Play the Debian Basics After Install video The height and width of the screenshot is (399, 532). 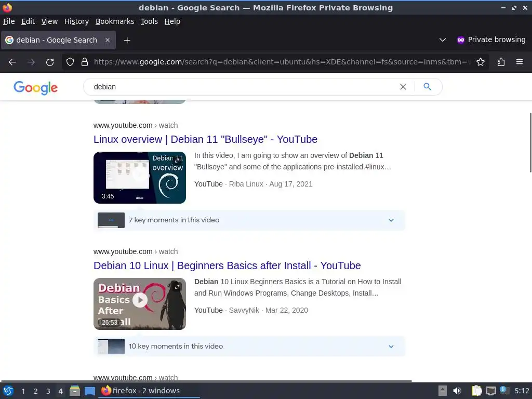click(140, 300)
